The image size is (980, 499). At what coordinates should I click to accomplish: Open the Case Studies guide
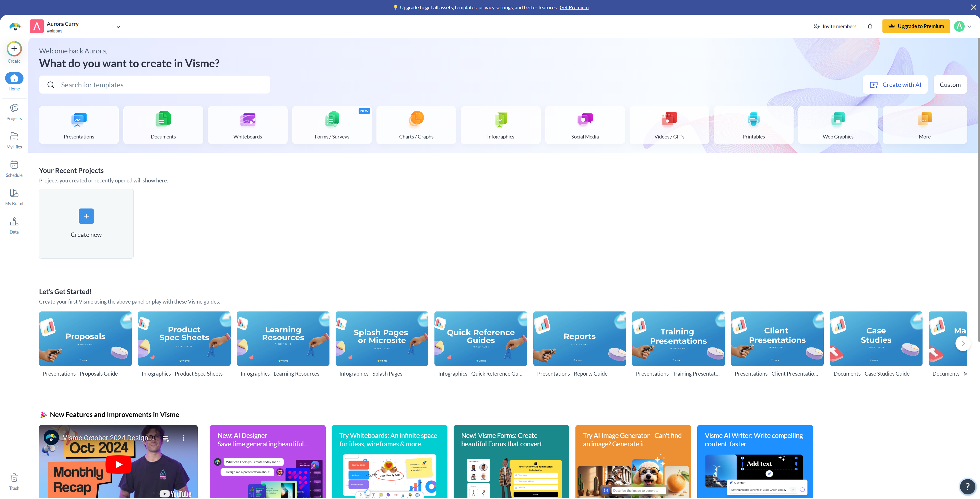pos(876,339)
